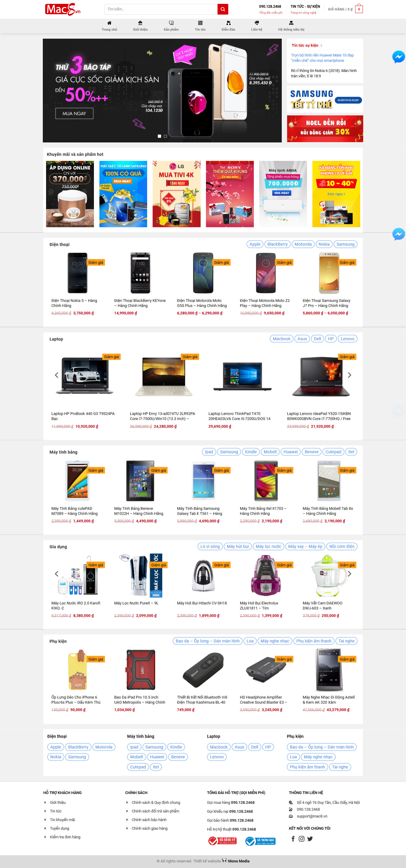Click the red search magnifier button

[223, 9]
